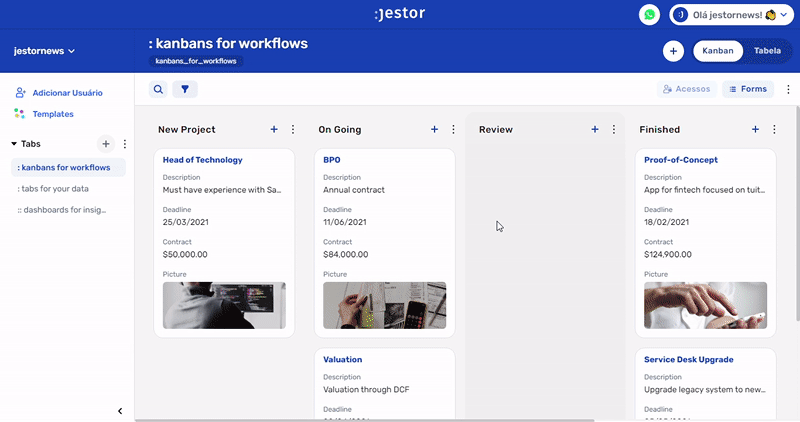Open the Head of Technology card title
Viewport: 800px width, 422px height.
tap(203, 160)
